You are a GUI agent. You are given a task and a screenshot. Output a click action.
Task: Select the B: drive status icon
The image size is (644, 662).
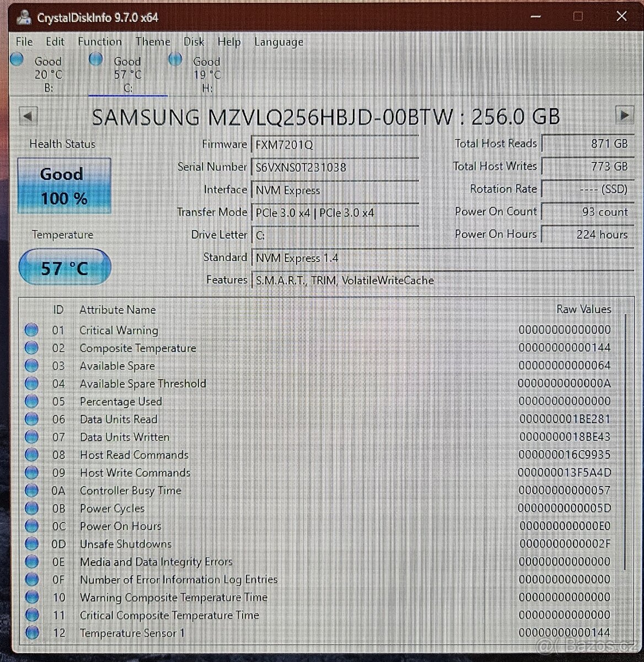(x=17, y=60)
